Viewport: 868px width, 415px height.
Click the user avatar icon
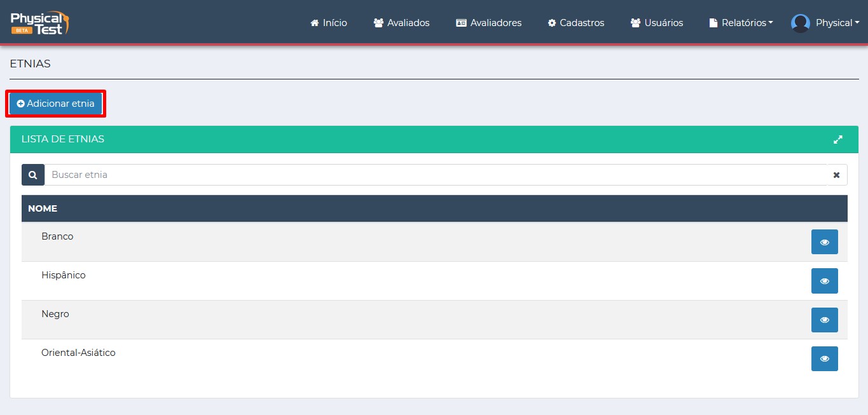pyautogui.click(x=800, y=23)
